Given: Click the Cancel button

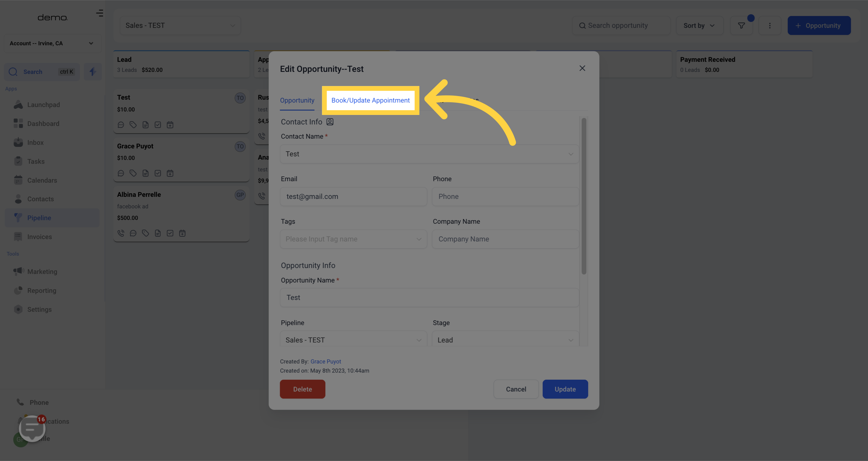Looking at the screenshot, I should pos(516,389).
